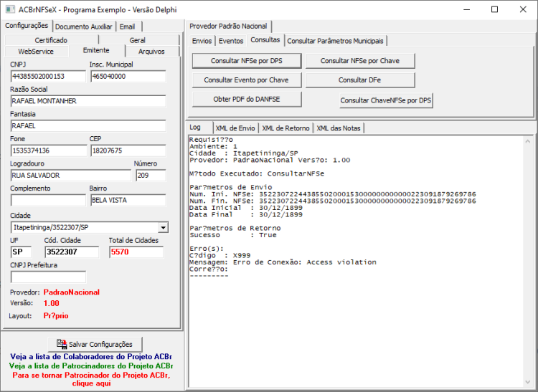
Task: Click the Cód. Cidade field
Action: [72, 252]
